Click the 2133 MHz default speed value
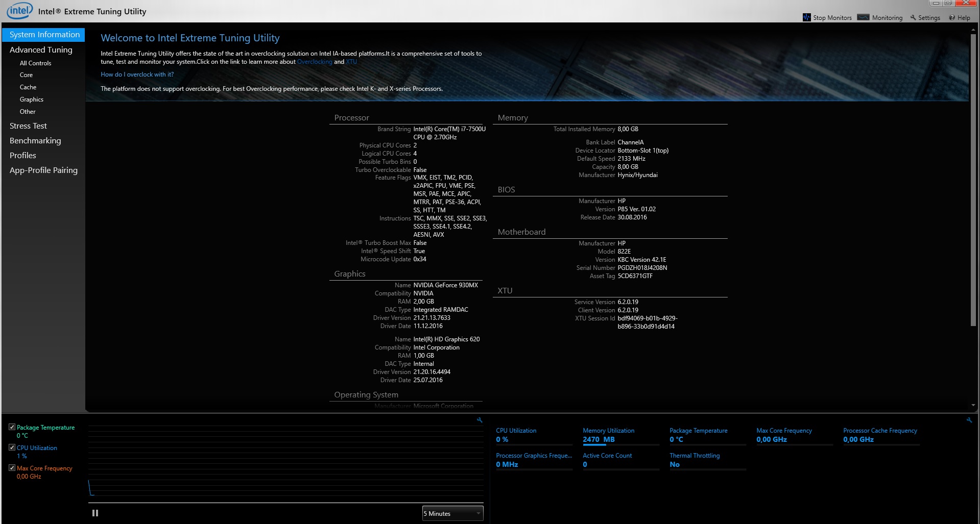Viewport: 980px width, 524px height. point(631,159)
